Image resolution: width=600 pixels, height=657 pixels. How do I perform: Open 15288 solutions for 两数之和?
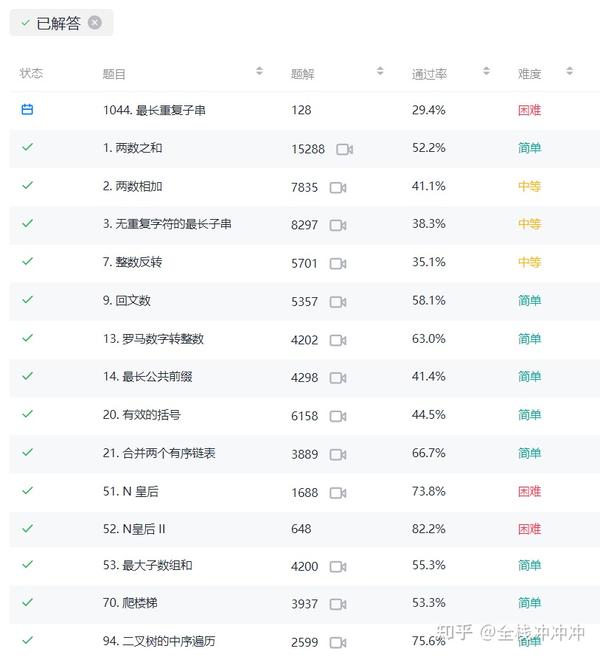tap(308, 149)
